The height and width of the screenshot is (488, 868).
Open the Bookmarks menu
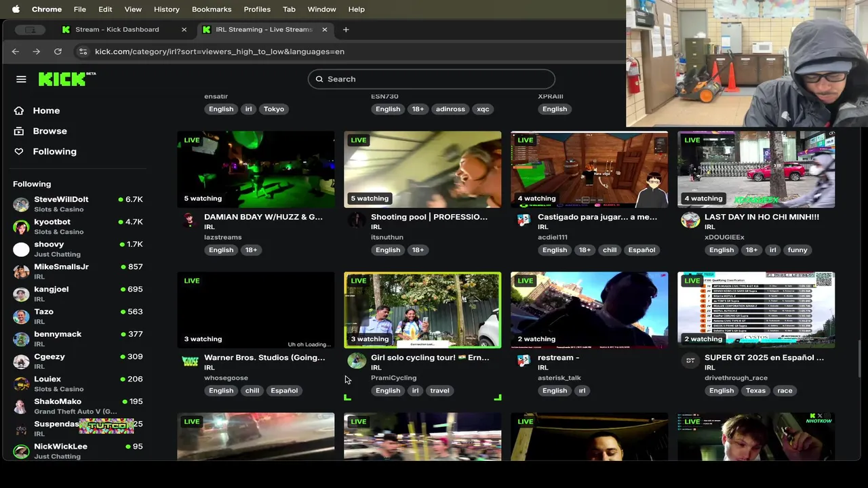[212, 9]
